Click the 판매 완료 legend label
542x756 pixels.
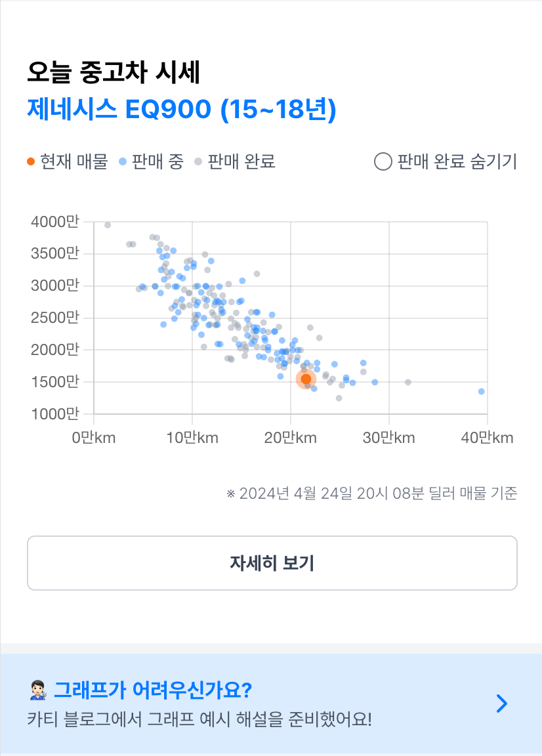click(x=241, y=161)
